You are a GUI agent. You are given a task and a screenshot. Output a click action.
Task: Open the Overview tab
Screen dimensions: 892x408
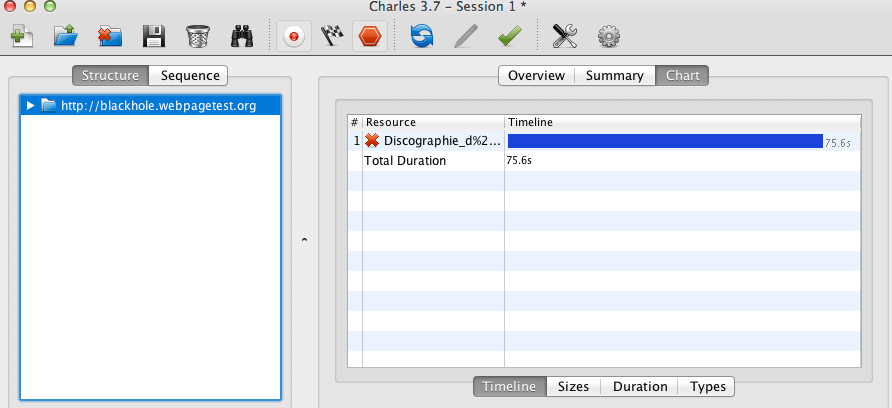pos(536,76)
